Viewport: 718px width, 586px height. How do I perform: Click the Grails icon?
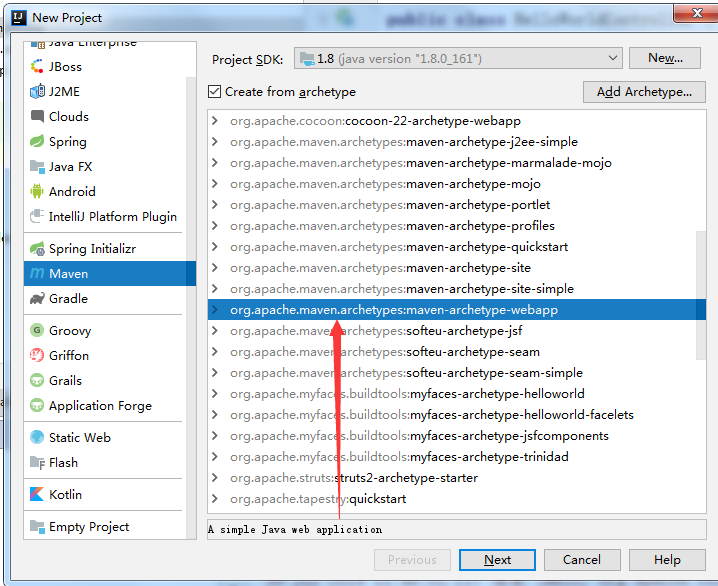tap(37, 380)
